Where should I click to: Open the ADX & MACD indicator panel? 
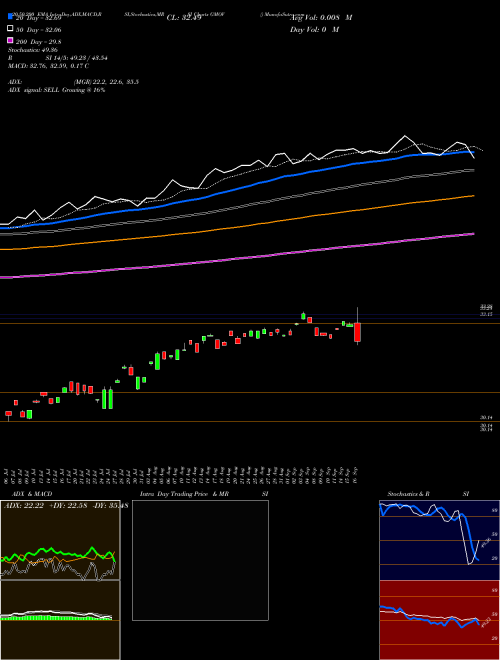point(60,580)
